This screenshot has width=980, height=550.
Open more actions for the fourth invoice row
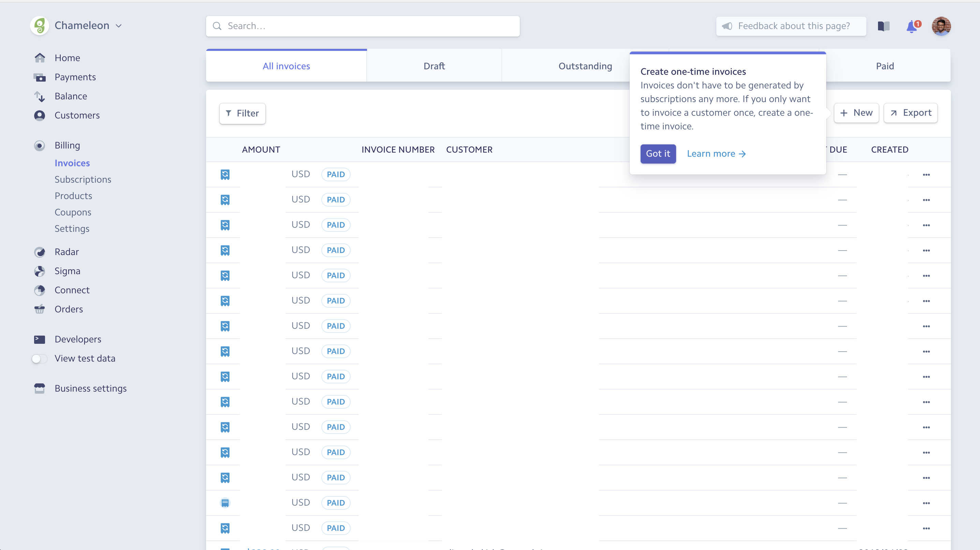[x=926, y=251]
